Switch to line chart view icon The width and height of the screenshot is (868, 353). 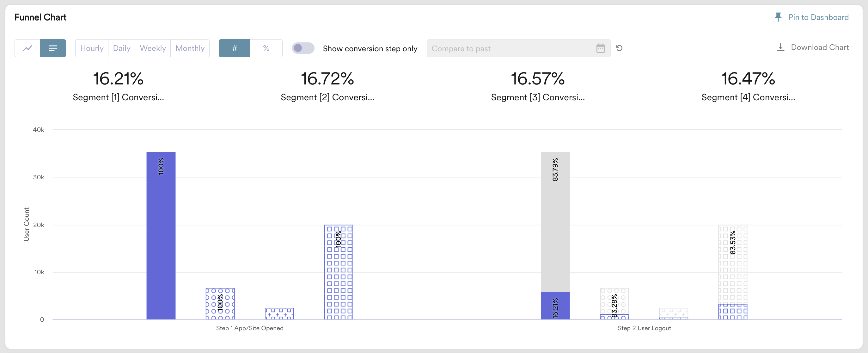pos(27,48)
